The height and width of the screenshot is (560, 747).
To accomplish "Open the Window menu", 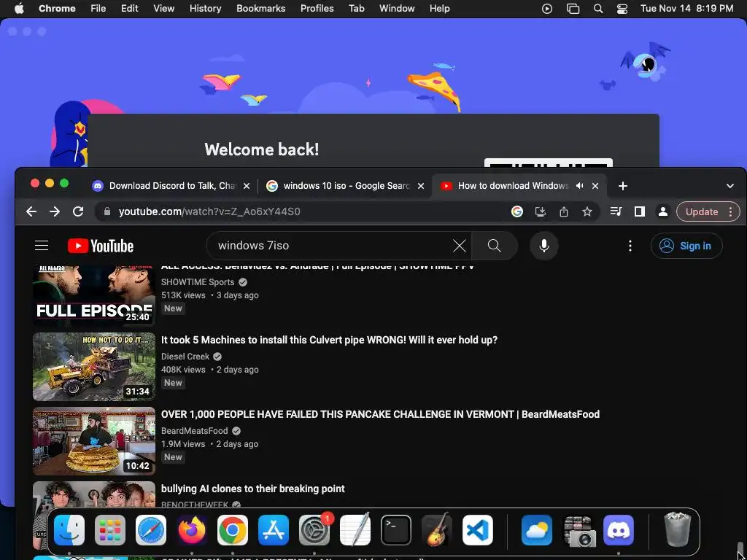I will coord(397,9).
